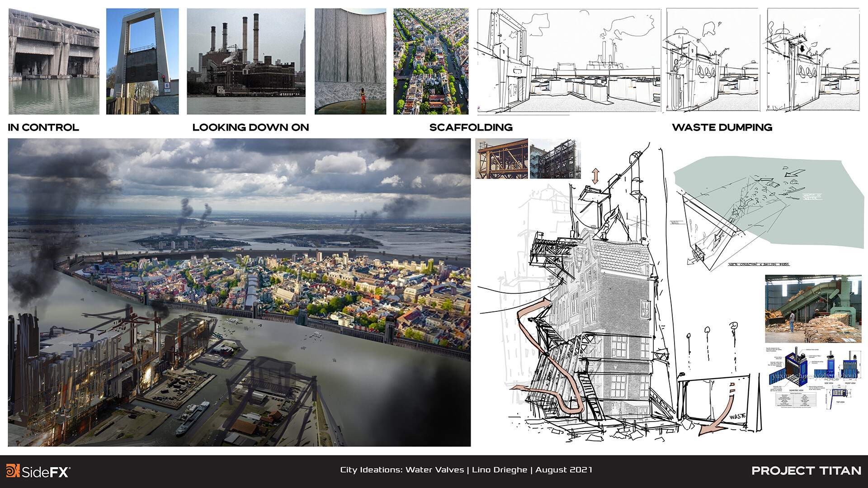The width and height of the screenshot is (868, 488).
Task: Select the lift gate reference photo
Action: pos(142,61)
